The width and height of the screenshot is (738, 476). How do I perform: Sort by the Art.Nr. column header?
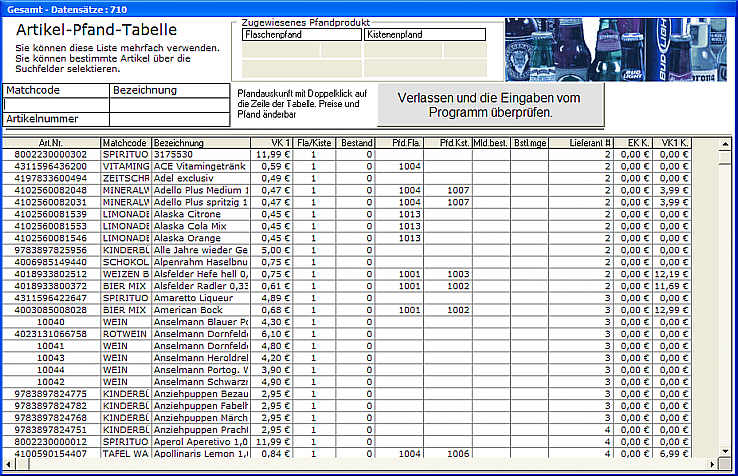tap(51, 143)
